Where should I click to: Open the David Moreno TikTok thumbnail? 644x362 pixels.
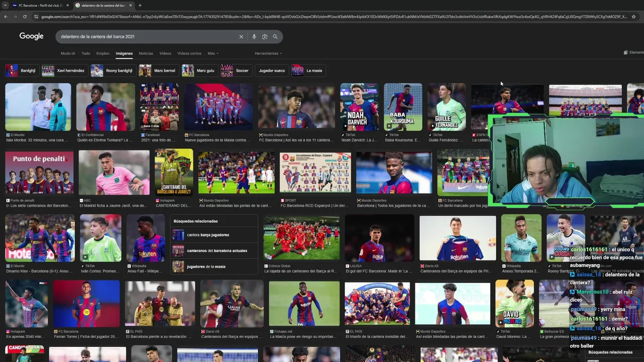pyautogui.click(x=515, y=304)
